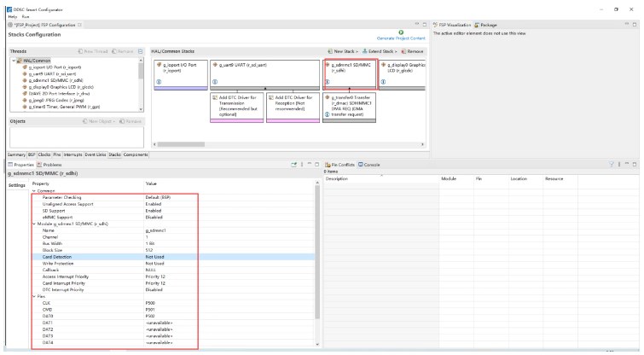
Task: Open the Clocks configuration tab
Action: click(44, 154)
